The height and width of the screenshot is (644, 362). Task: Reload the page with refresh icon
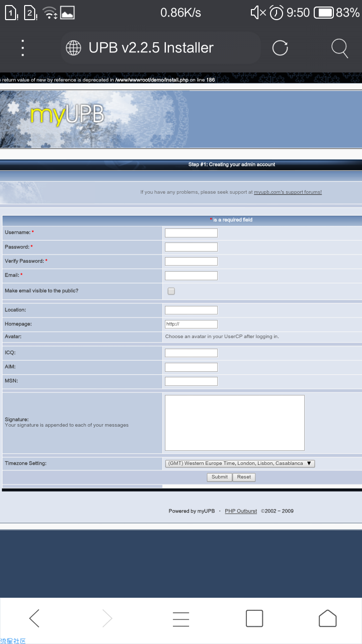[x=280, y=48]
